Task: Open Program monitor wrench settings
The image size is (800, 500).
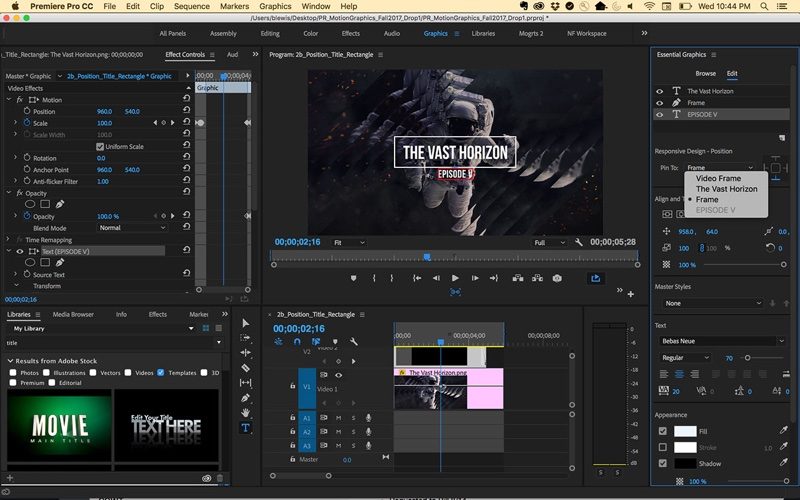Action: 579,242
